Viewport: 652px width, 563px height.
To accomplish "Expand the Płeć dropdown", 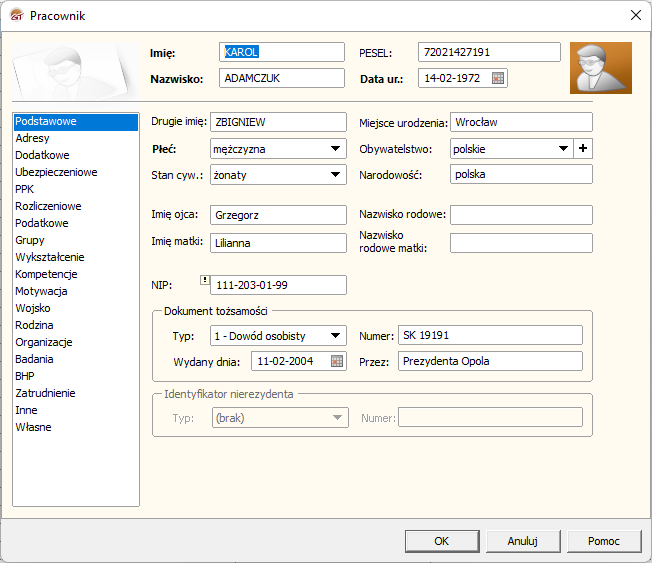I will coord(335,149).
